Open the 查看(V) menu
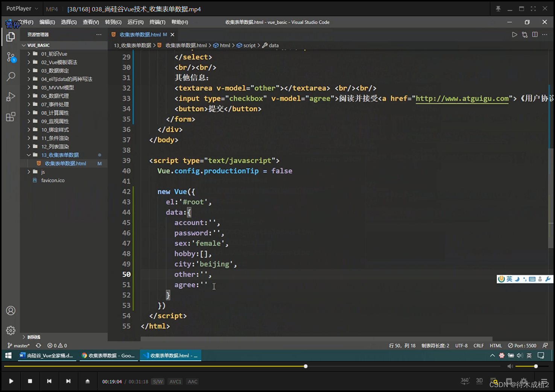Viewport: 555px width, 392px height. [x=91, y=22]
